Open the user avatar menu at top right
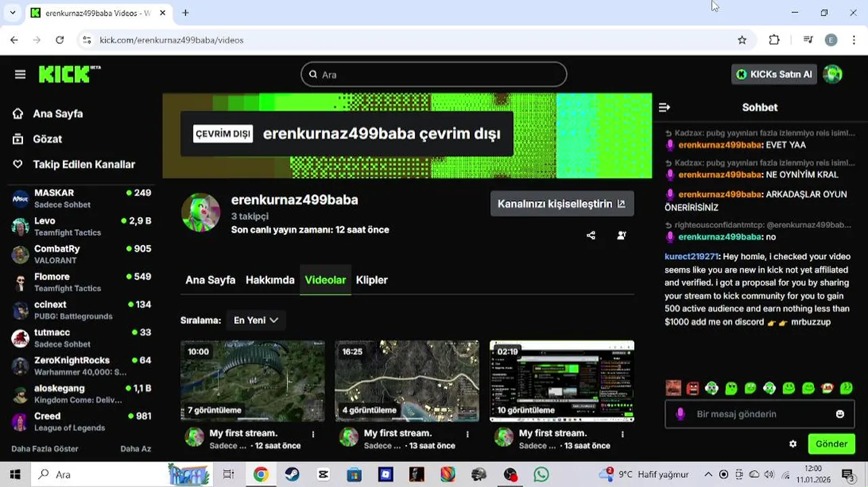The image size is (868, 487). (832, 74)
